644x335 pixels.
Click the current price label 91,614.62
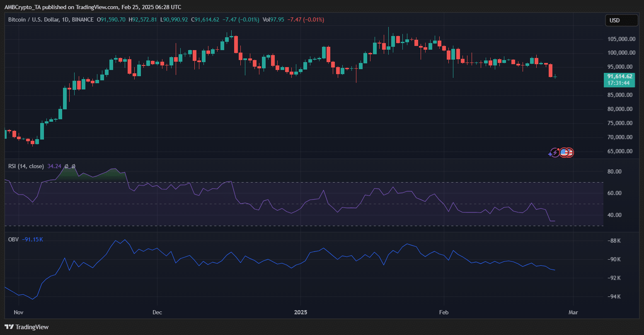[x=620, y=77]
